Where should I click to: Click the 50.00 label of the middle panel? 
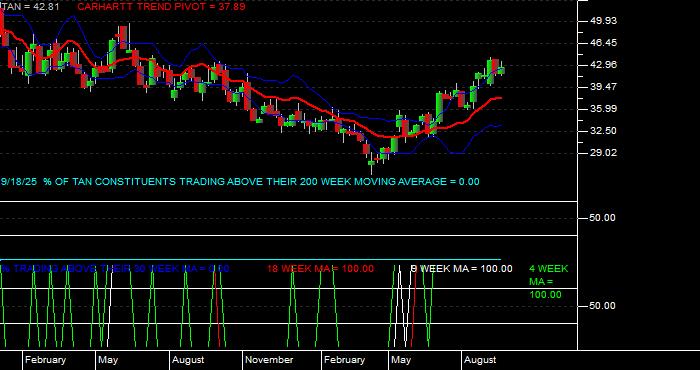click(x=603, y=218)
